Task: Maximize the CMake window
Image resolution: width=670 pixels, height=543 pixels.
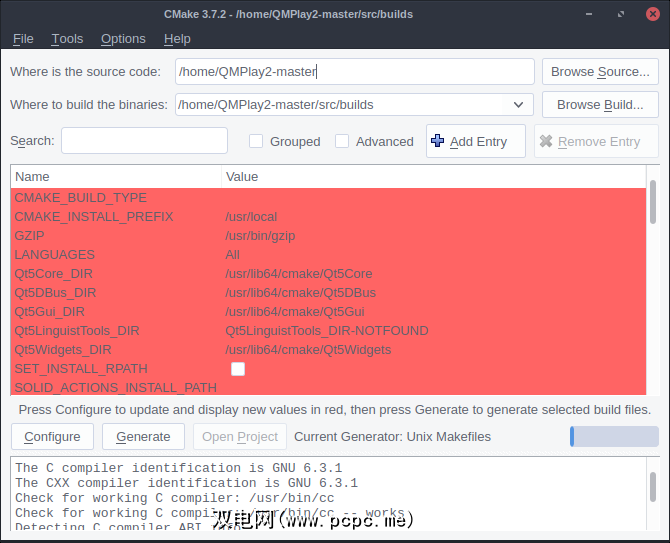Action: 621,14
